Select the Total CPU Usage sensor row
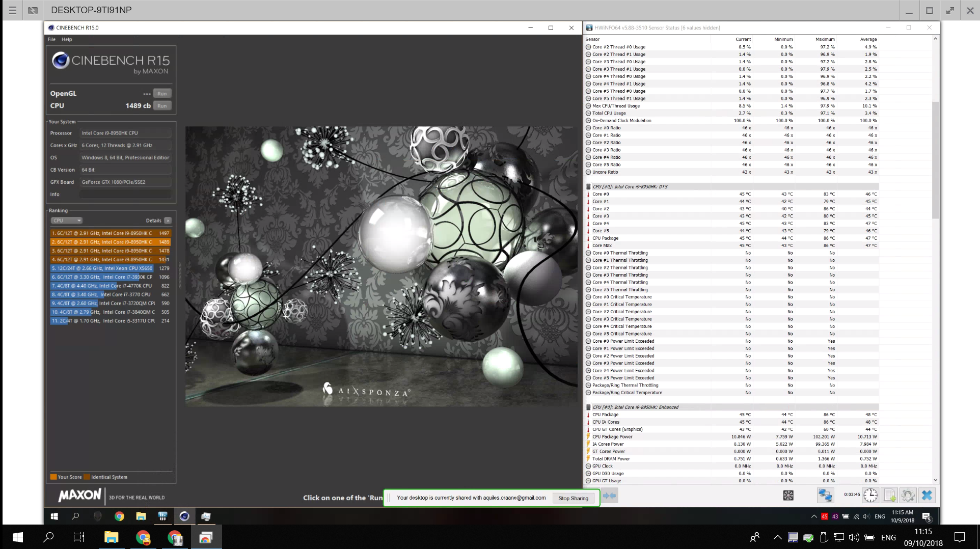This screenshot has width=980, height=549. tap(732, 113)
